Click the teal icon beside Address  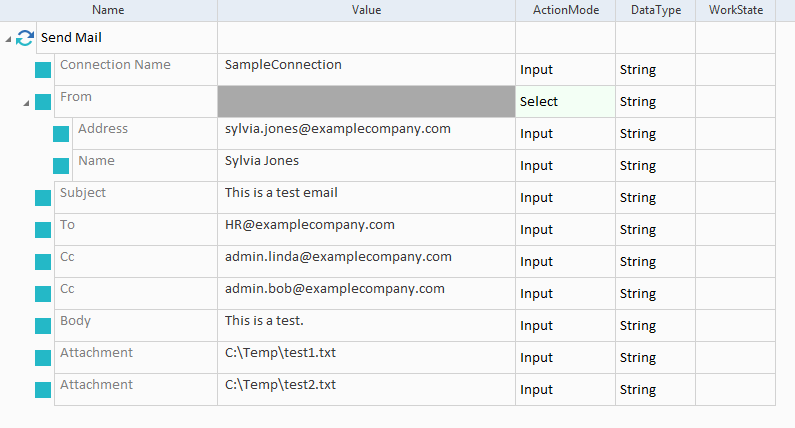pyautogui.click(x=61, y=134)
